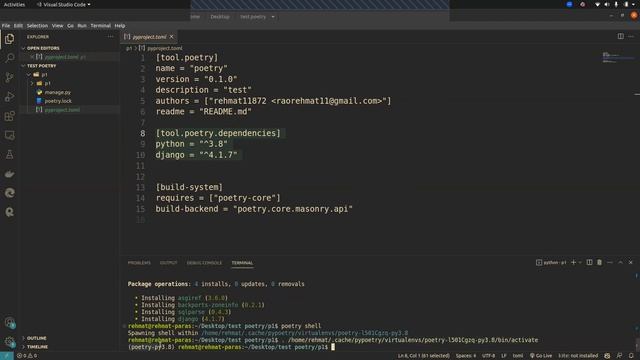Open remote window indicator in status bar

(7, 356)
